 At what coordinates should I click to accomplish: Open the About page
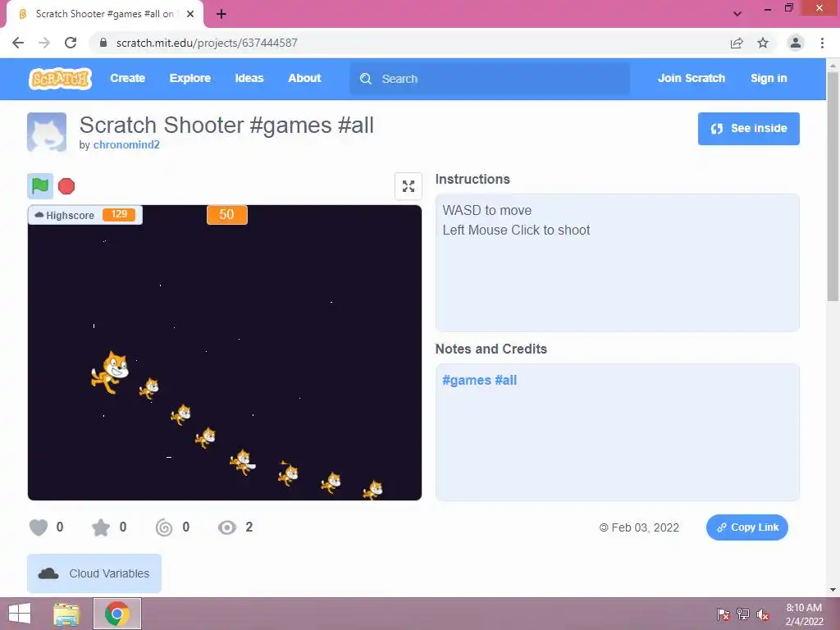click(x=304, y=78)
